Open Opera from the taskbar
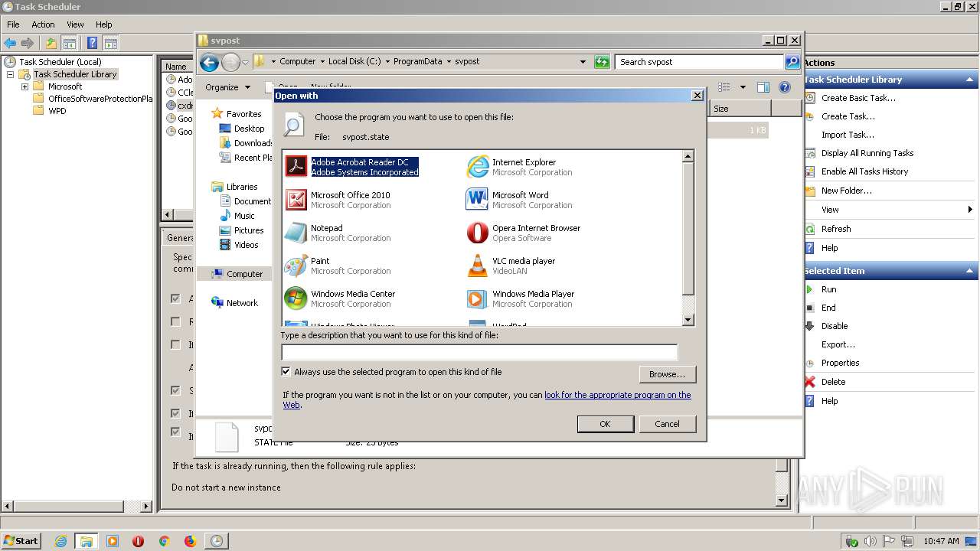This screenshot has width=980, height=551. coord(138,541)
